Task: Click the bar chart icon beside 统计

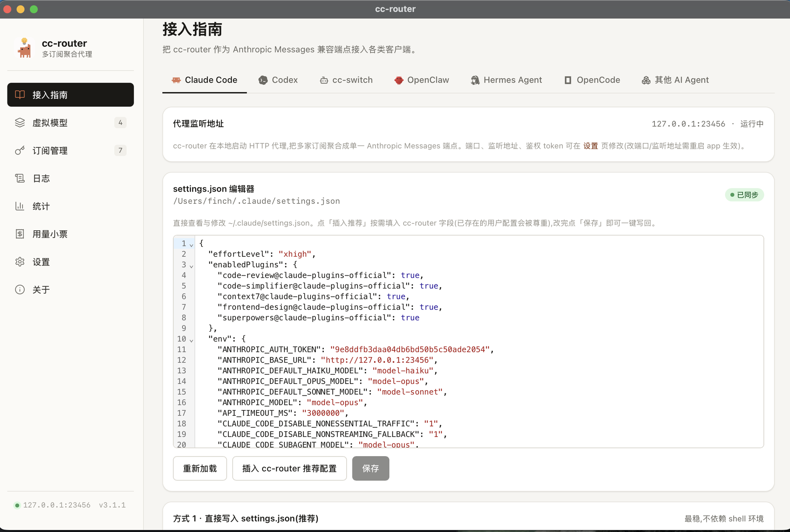Action: pos(20,206)
